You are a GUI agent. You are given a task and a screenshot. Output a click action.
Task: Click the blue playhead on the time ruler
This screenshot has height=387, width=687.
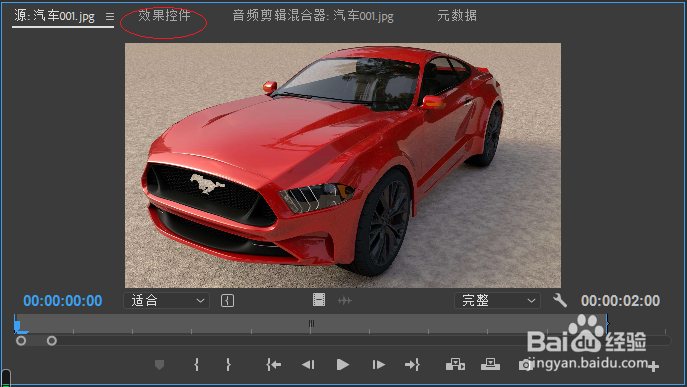pyautogui.click(x=17, y=325)
